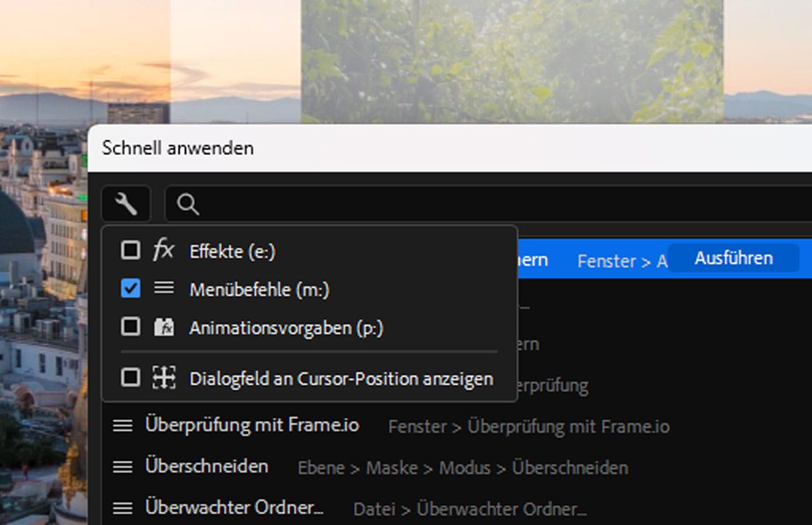Select the Überprüfung mit Frame.io command
Viewport: 812px width, 525px height.
(252, 426)
